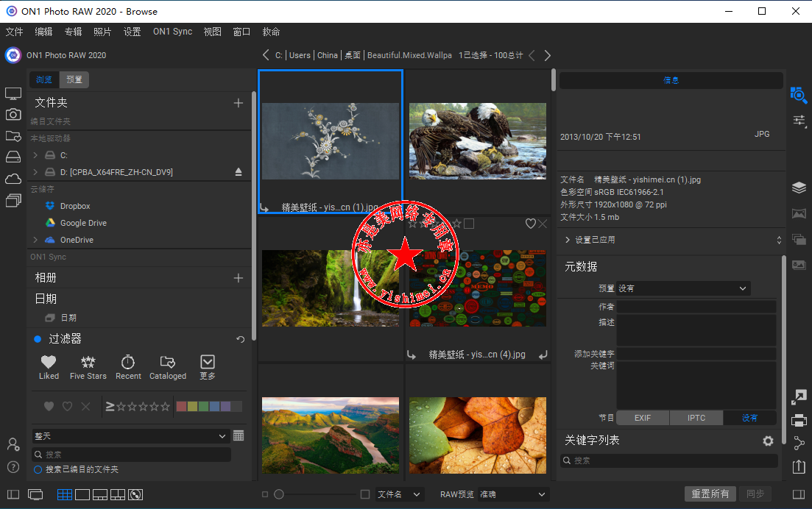Switch to map view icon
Image resolution: width=812 pixels, height=509 pixels.
135,494
